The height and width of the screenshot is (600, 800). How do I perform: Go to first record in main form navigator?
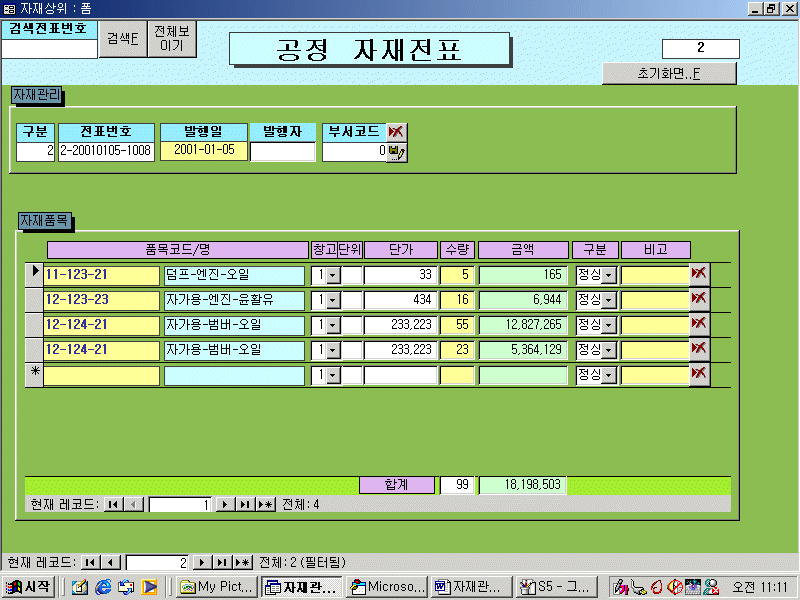(x=90, y=562)
